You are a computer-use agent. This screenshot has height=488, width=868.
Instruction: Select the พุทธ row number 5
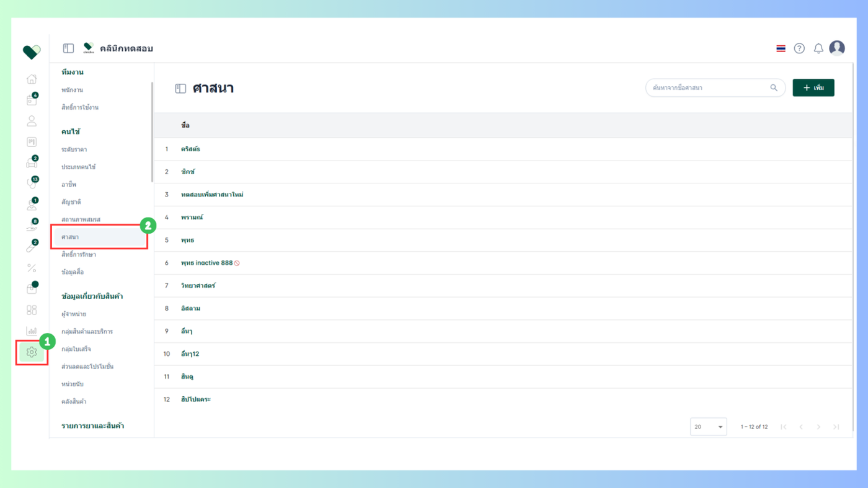pyautogui.click(x=503, y=240)
